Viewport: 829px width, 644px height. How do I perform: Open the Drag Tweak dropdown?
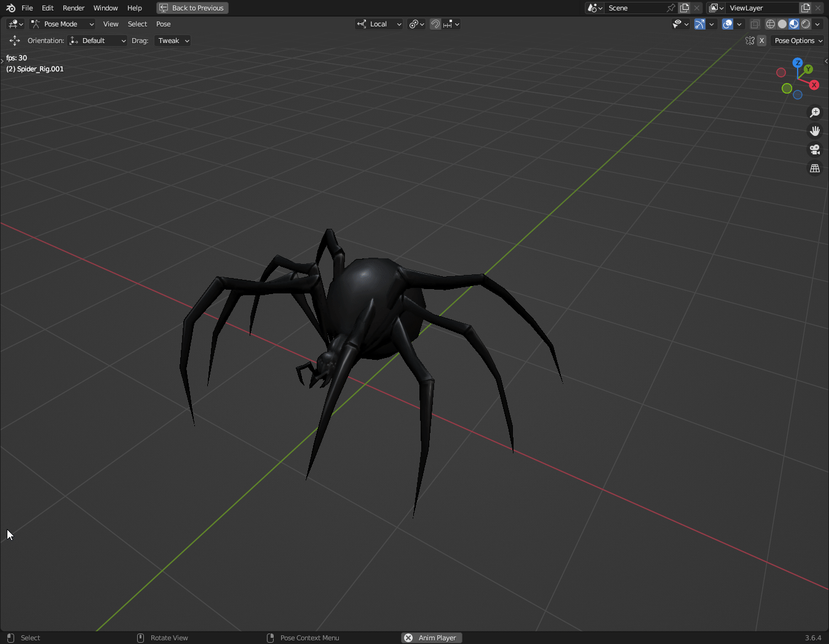(x=172, y=41)
